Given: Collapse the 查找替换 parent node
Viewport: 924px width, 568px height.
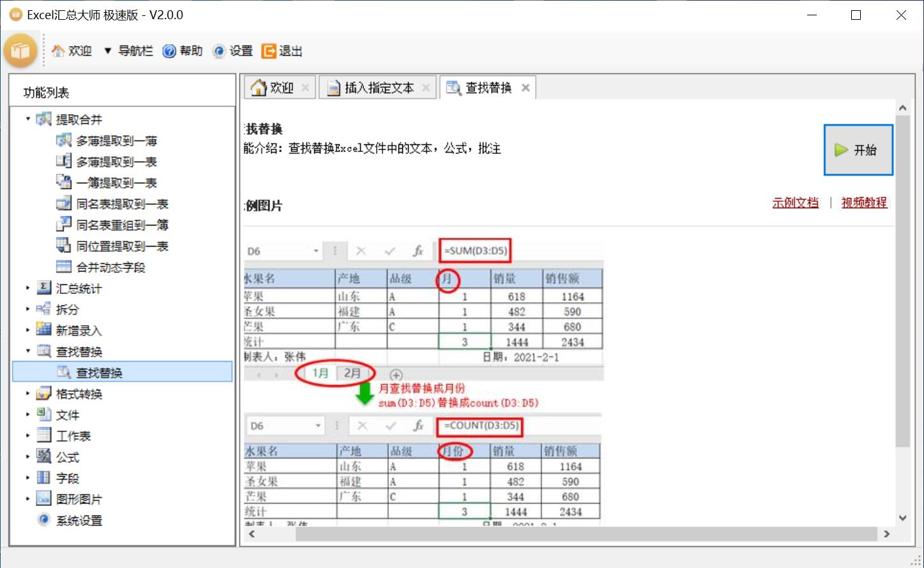Looking at the screenshot, I should [28, 351].
